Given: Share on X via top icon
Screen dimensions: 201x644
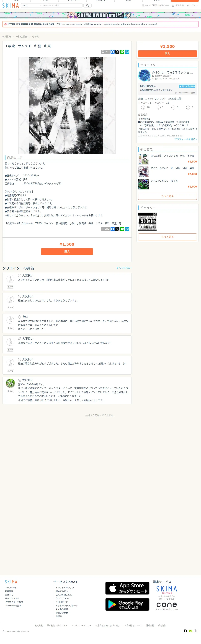Looking at the screenshot, I should (x=117, y=52).
